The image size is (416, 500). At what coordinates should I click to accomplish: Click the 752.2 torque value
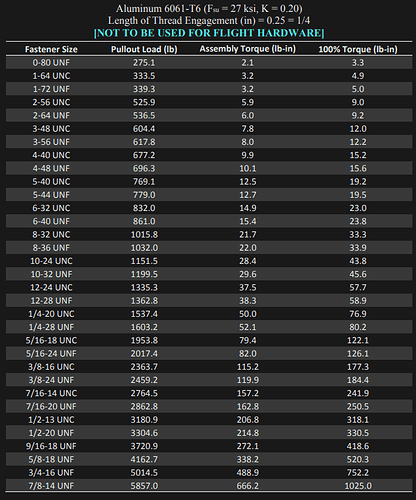point(358,473)
